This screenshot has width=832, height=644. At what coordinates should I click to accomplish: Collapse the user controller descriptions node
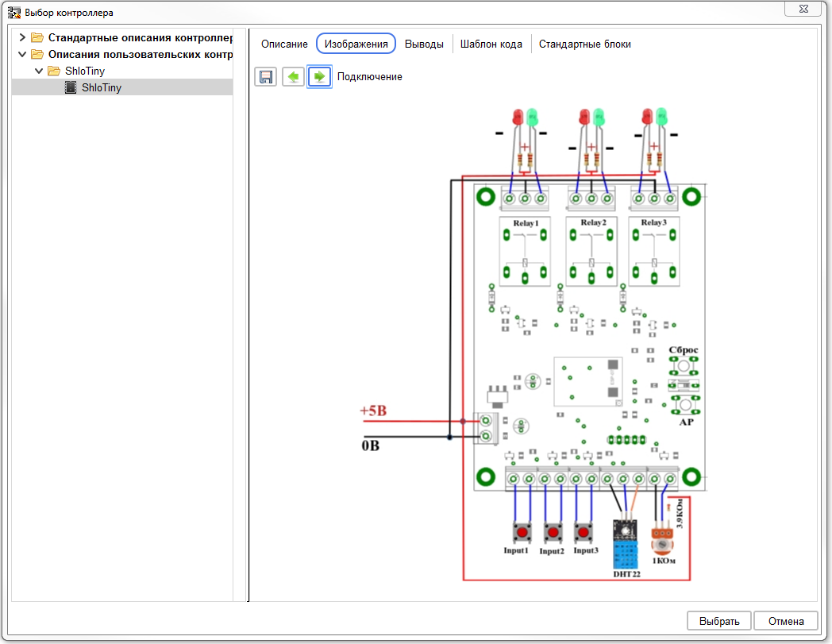point(22,54)
